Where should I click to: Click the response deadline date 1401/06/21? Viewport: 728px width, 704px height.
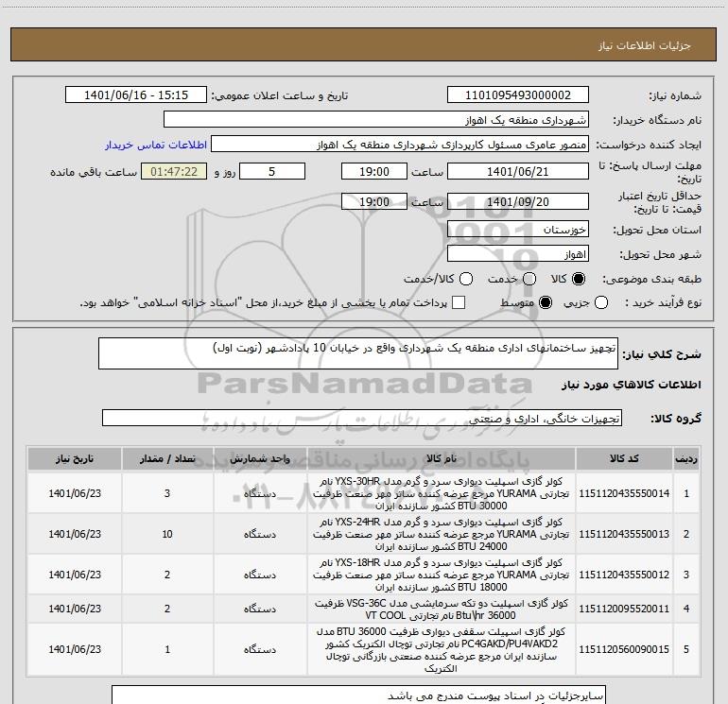518,172
